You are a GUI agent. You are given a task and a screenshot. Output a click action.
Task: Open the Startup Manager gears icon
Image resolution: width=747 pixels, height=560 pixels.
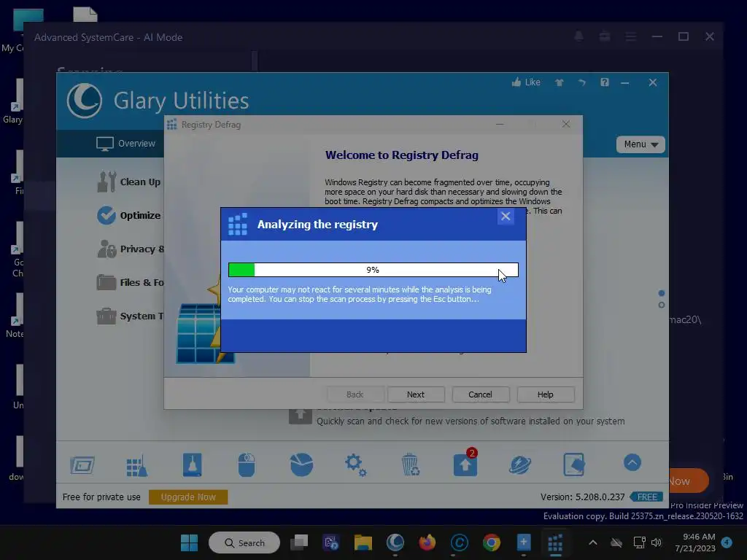coord(355,464)
